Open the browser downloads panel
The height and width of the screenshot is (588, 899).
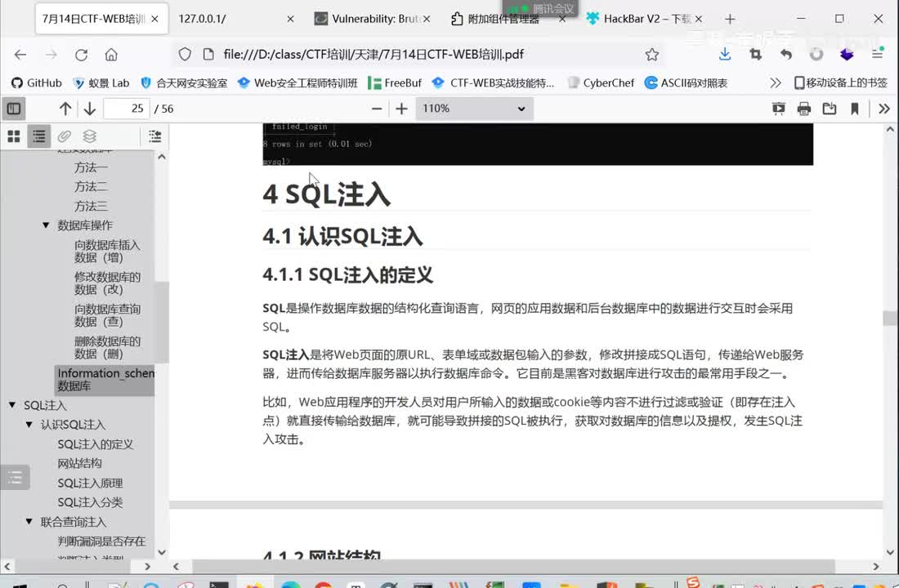click(725, 55)
